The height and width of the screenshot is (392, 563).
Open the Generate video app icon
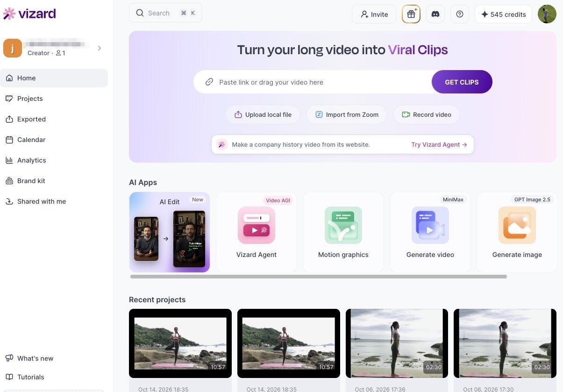[x=430, y=225]
